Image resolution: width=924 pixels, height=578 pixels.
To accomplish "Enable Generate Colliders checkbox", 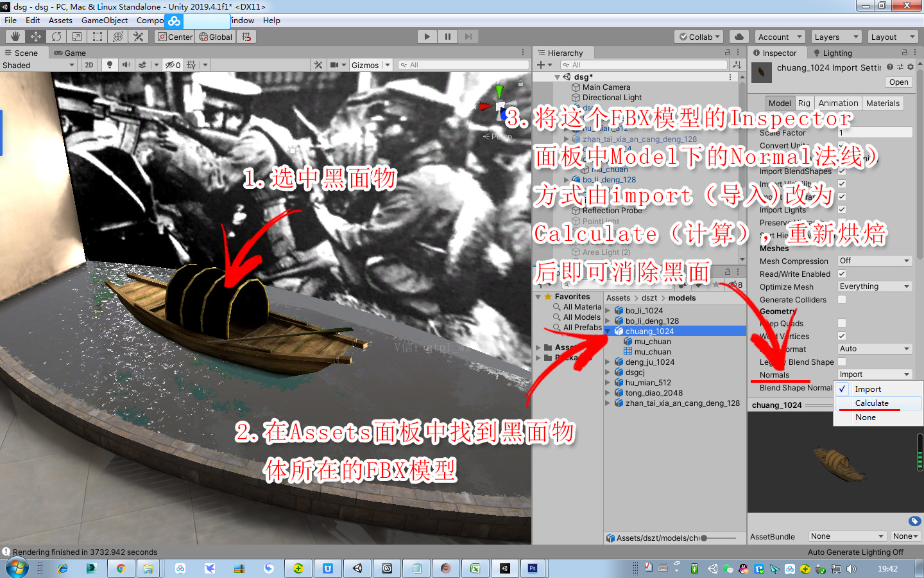I will click(x=842, y=300).
